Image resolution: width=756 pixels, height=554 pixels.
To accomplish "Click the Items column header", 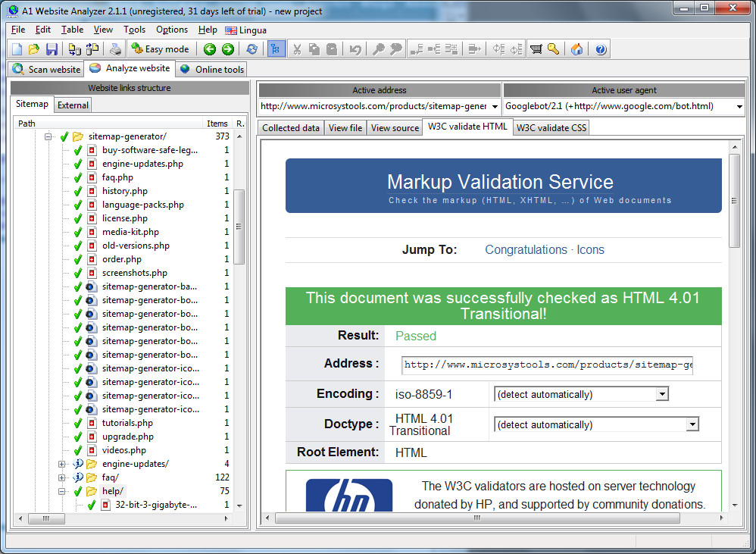I will 217,124.
